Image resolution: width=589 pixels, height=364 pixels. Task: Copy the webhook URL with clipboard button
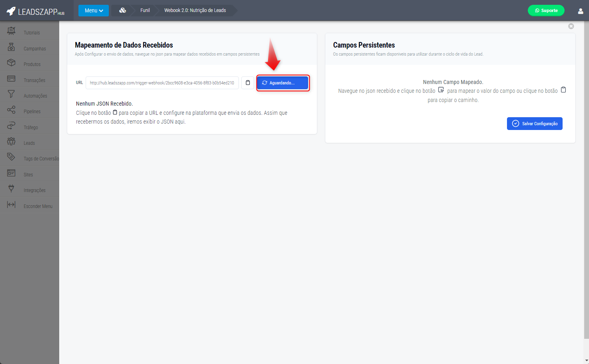tap(248, 83)
